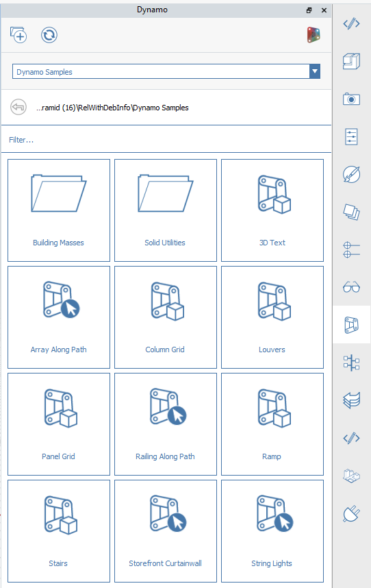Select the Array Along Path script
This screenshot has height=588, width=371.
coord(59,317)
